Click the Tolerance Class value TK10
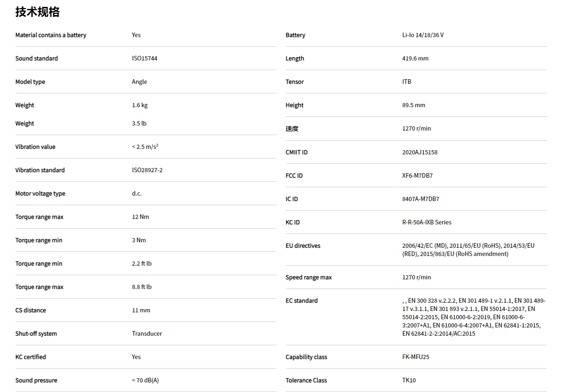Viewport: 563px width, 392px height. point(409,381)
